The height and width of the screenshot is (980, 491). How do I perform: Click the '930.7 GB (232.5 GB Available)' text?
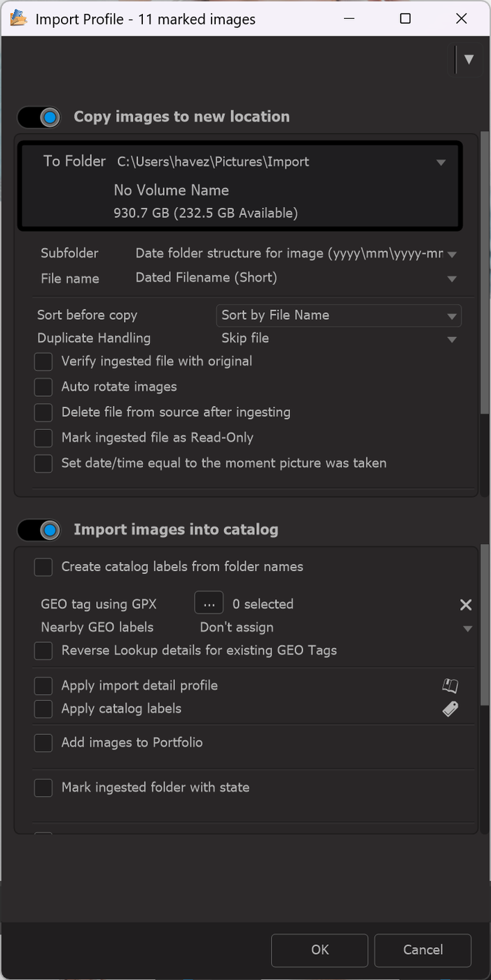click(x=206, y=213)
